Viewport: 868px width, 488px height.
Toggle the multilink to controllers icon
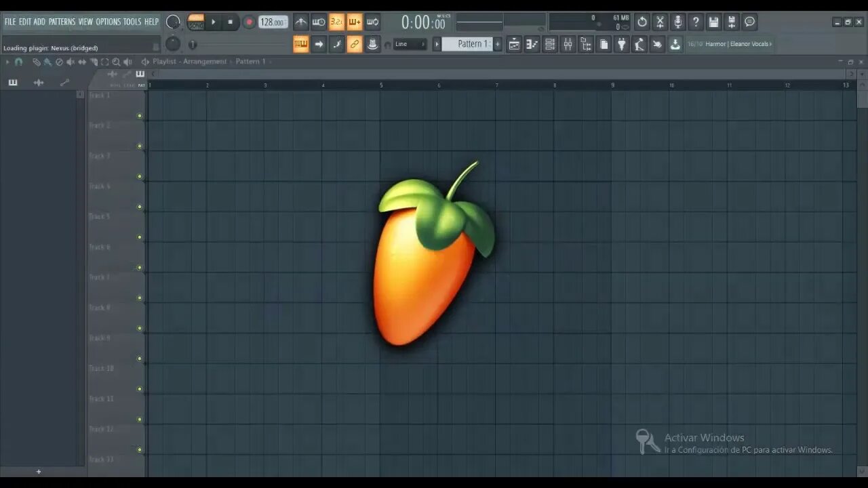(x=354, y=44)
